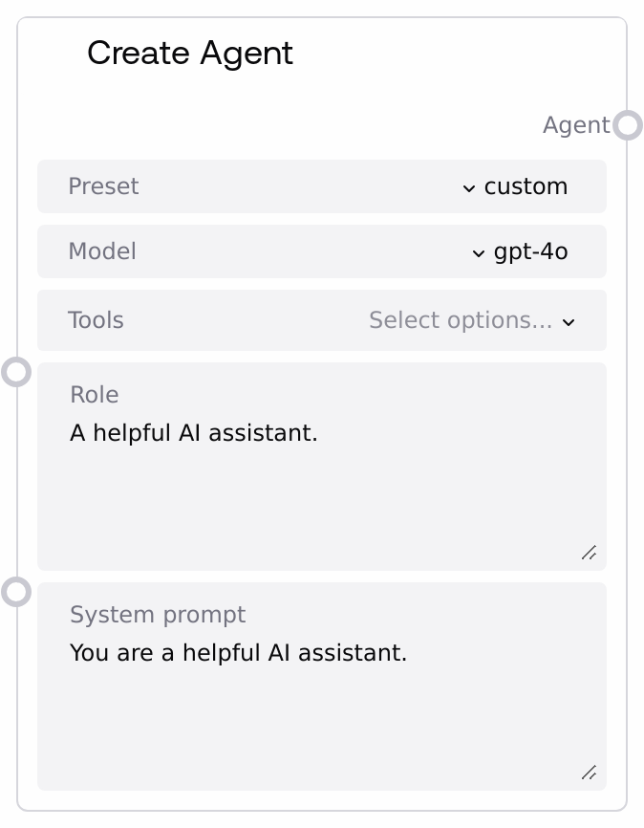644x828 pixels.
Task: Click the System prompt input port circle
Action: 16,591
